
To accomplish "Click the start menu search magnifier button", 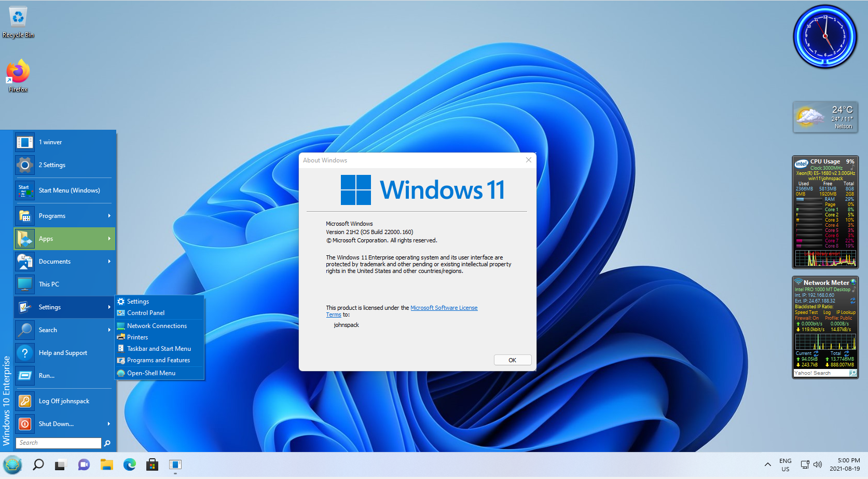I will pos(107,443).
